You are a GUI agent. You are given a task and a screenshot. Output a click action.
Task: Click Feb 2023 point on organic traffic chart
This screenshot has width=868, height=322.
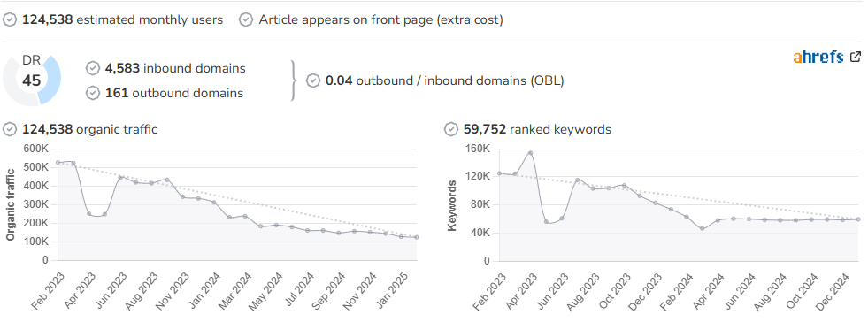58,163
